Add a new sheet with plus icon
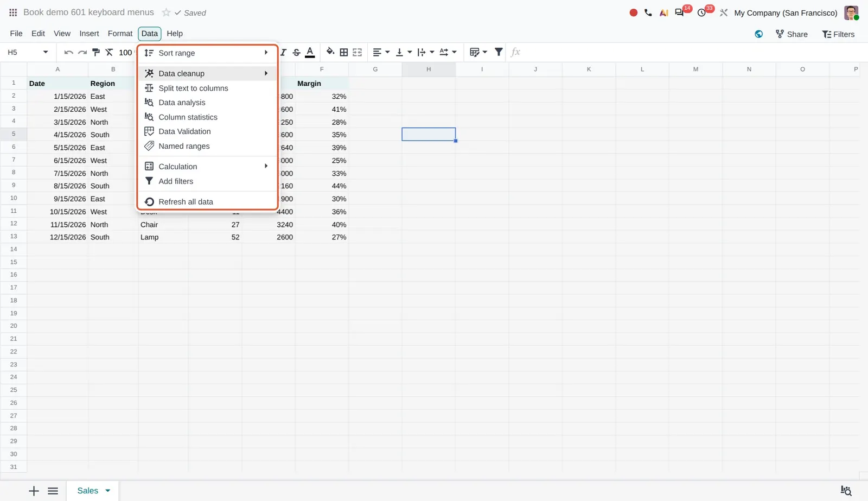 click(34, 491)
